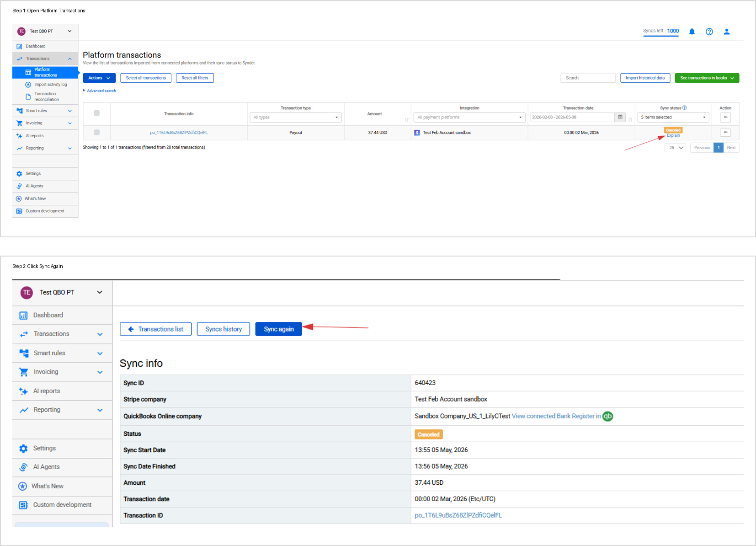
Task: Click the Smart rules icon in top sidebar
Action: 19,111
